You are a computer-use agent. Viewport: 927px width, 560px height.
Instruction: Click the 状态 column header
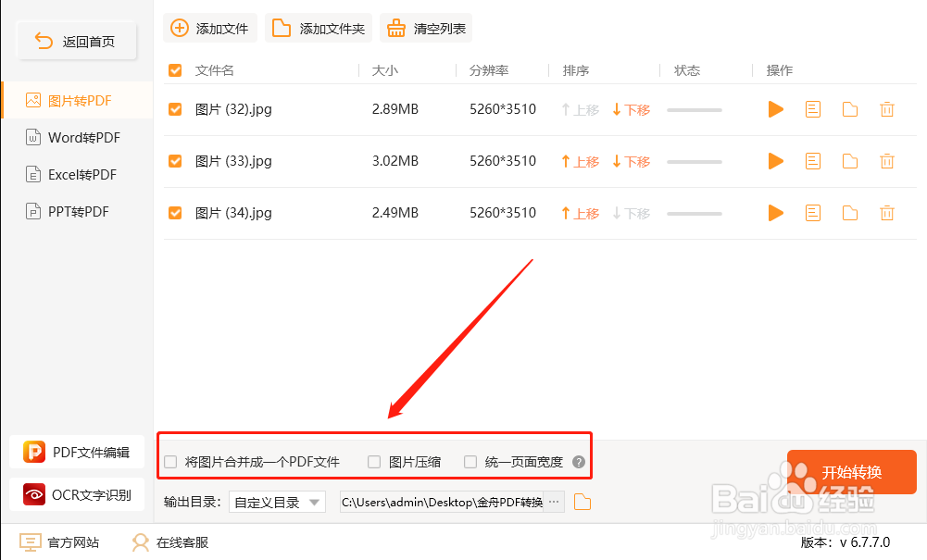687,71
